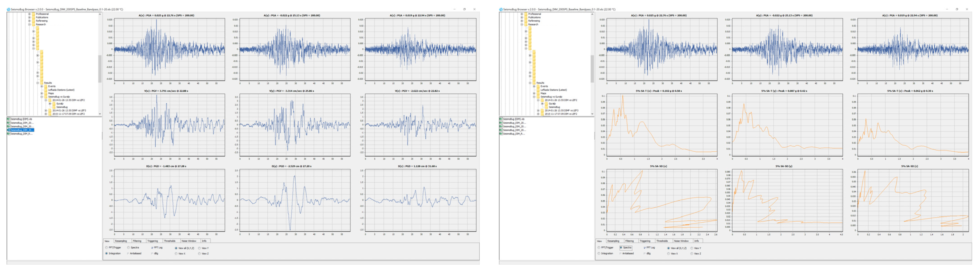Expand 2015-11-17 07.09 DIM vs LEF2 node, left window
The image size is (980, 273).
coord(46,114)
